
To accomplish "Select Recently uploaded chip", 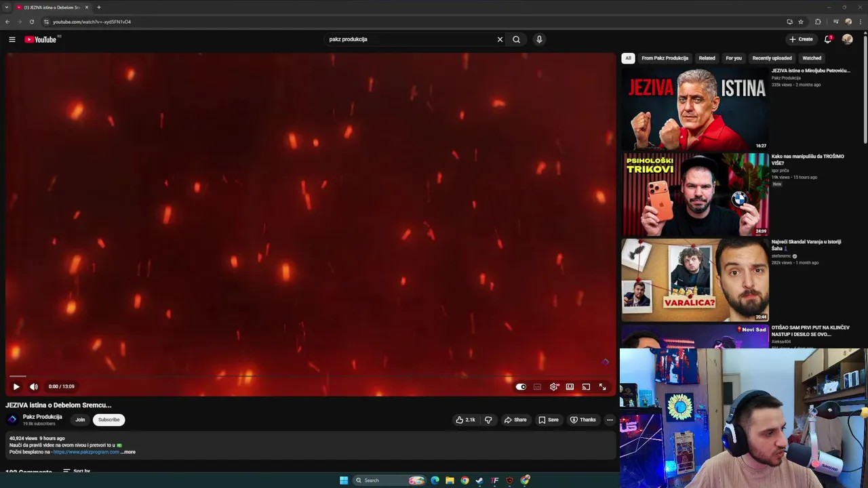I will (x=772, y=58).
